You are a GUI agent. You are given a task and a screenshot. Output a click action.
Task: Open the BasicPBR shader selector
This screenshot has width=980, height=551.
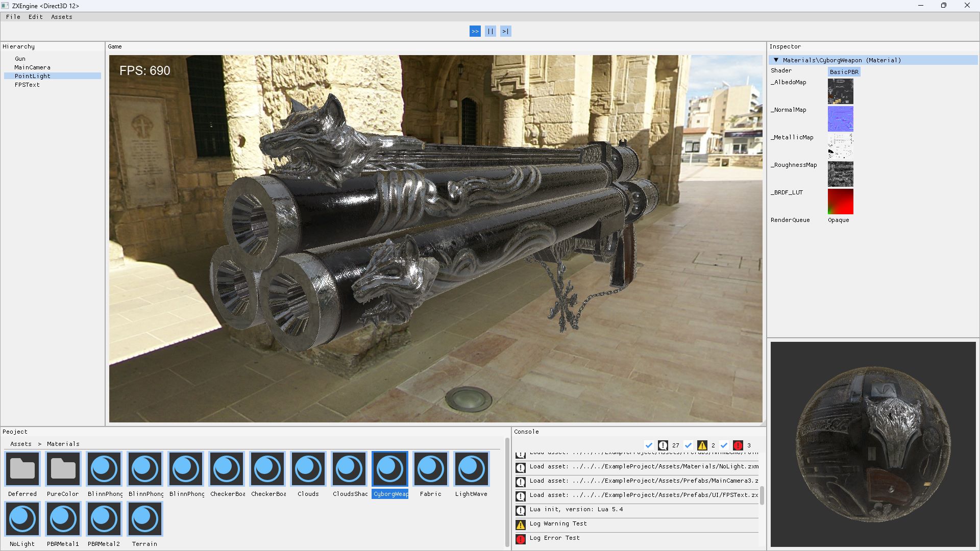coord(844,72)
